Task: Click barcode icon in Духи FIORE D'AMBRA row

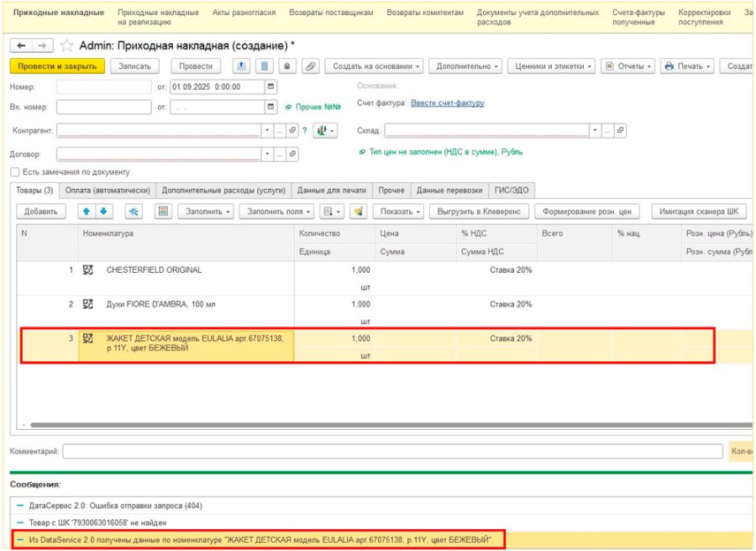Action: coord(87,304)
